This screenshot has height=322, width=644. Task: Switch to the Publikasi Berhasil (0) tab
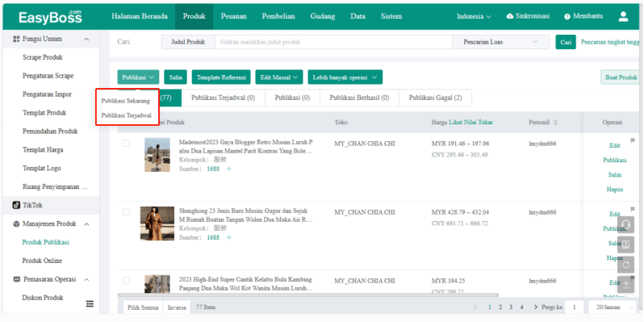click(x=359, y=98)
